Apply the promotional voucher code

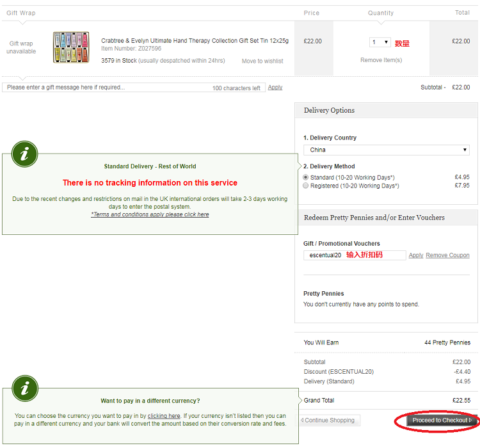pyautogui.click(x=416, y=255)
